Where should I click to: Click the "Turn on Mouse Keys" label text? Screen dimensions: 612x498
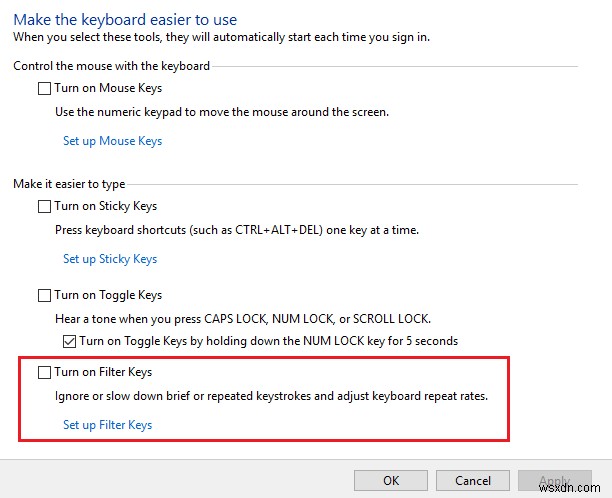tap(108, 89)
